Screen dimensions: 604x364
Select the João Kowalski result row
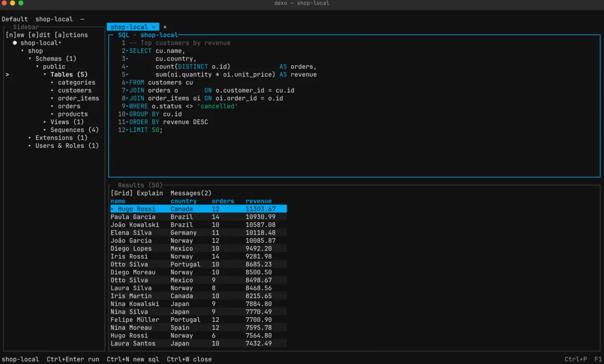tap(198, 225)
